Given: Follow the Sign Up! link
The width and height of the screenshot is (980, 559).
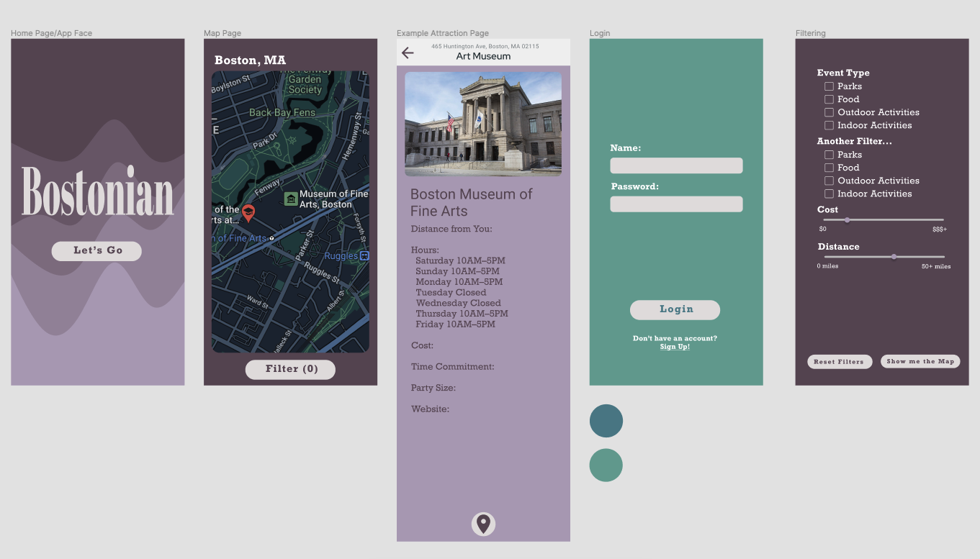Looking at the screenshot, I should [675, 347].
